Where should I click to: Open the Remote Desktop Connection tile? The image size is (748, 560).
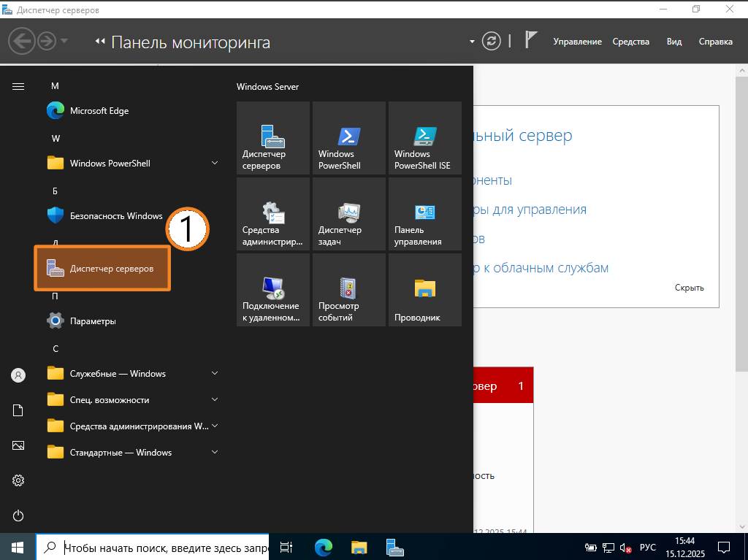[x=272, y=291]
